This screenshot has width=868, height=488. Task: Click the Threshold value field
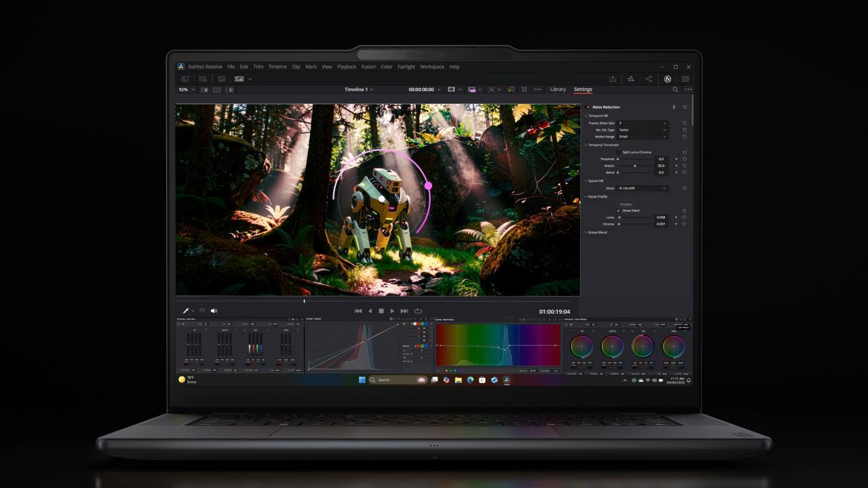pyautogui.click(x=661, y=159)
